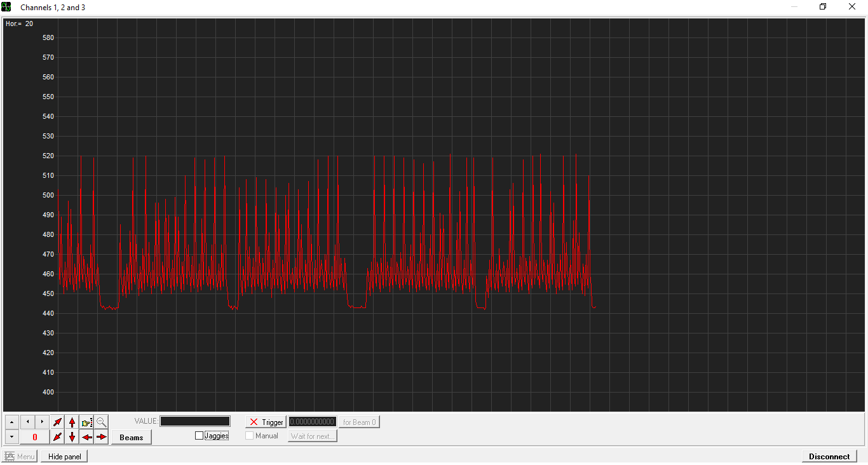The width and height of the screenshot is (868, 465).
Task: Click the red right arrow icon
Action: click(102, 437)
